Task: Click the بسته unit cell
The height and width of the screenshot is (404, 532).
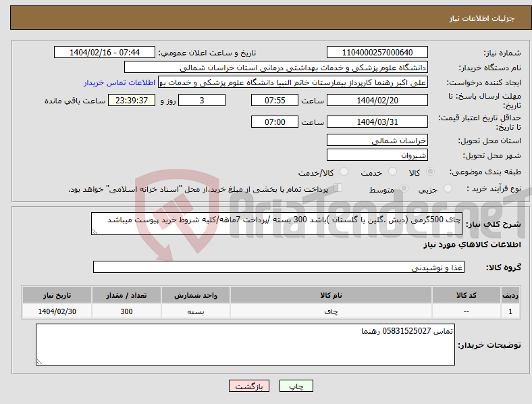Action: pyautogui.click(x=196, y=311)
